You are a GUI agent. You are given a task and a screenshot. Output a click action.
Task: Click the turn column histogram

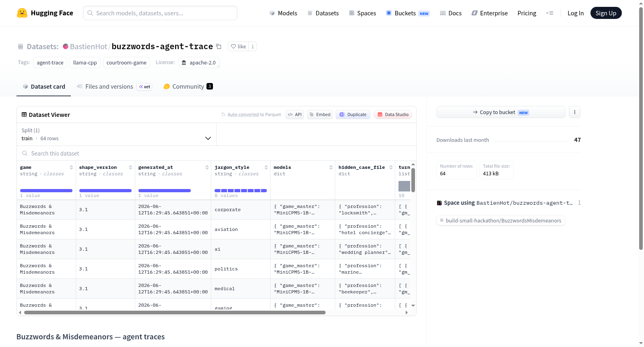click(404, 186)
